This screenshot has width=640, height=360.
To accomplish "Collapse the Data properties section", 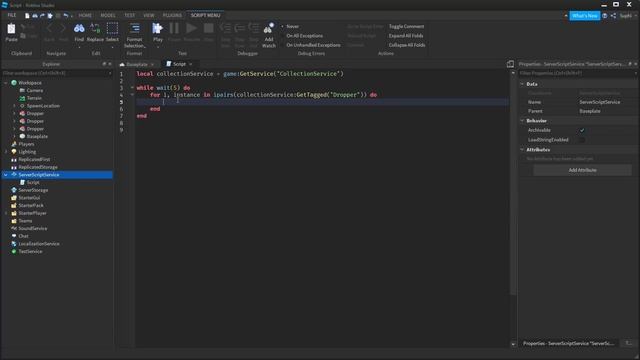I will point(522,84).
